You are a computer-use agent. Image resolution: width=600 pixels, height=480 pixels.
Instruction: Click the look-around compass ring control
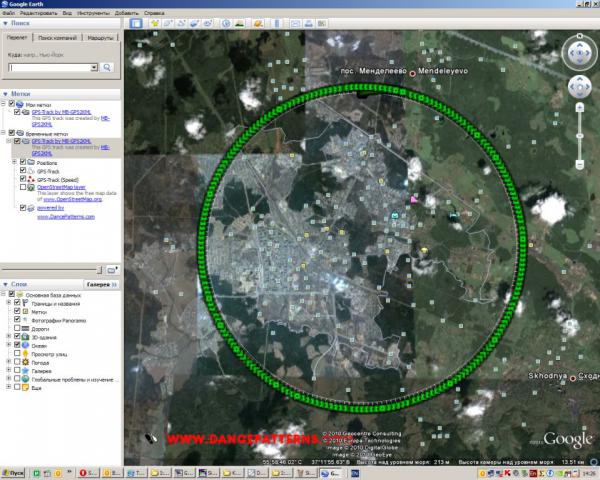[579, 53]
